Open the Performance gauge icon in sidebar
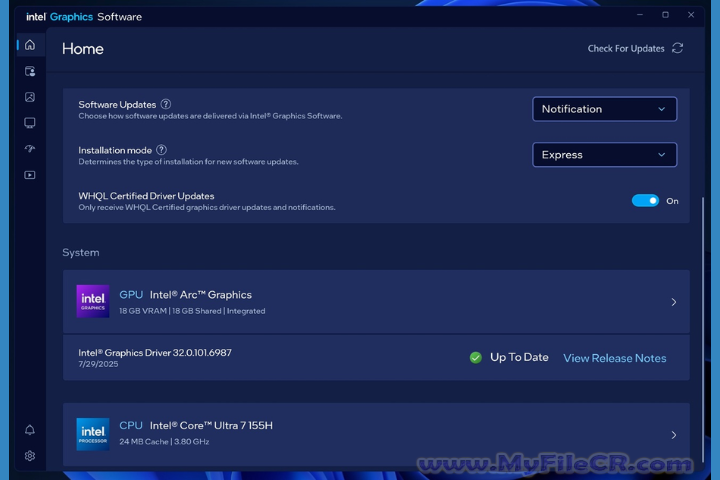The image size is (720, 480). 30,149
